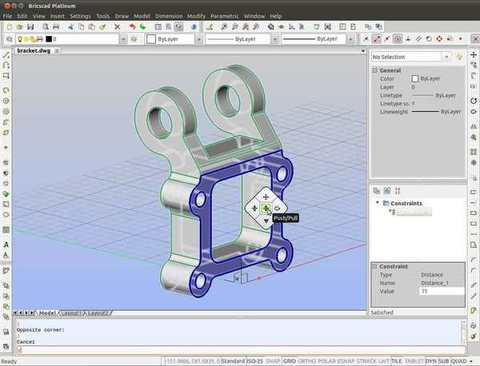This screenshot has height=366, width=480.
Task: Switch to the Layout1 tab
Action: click(71, 313)
